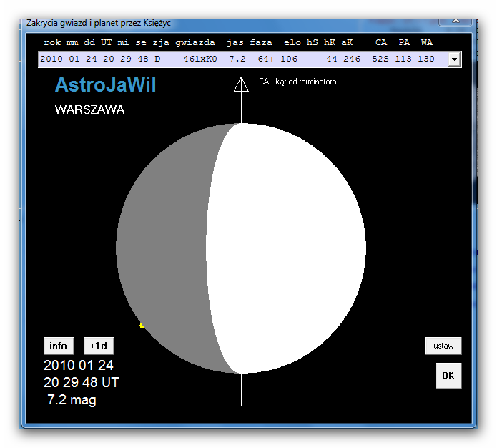
Task: Click the window title 'Zakrycia gwiazd i planet przez Księżyc'
Action: [x=99, y=23]
